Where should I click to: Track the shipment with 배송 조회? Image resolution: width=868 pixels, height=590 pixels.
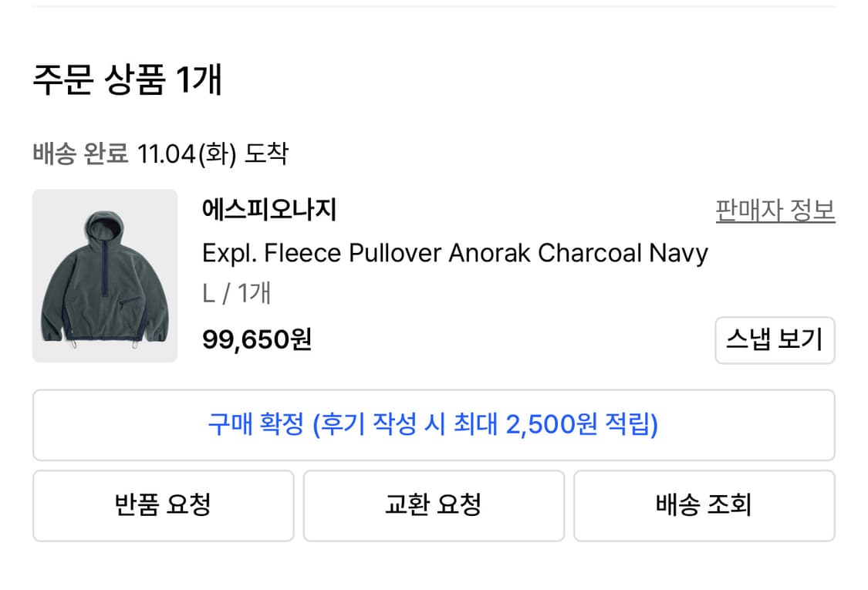pos(704,505)
